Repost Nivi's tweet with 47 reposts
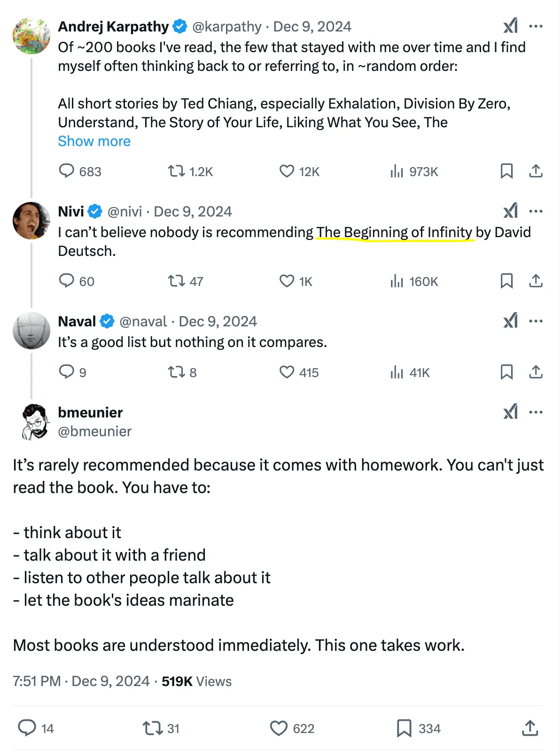This screenshot has width=560, height=756. pos(186,281)
